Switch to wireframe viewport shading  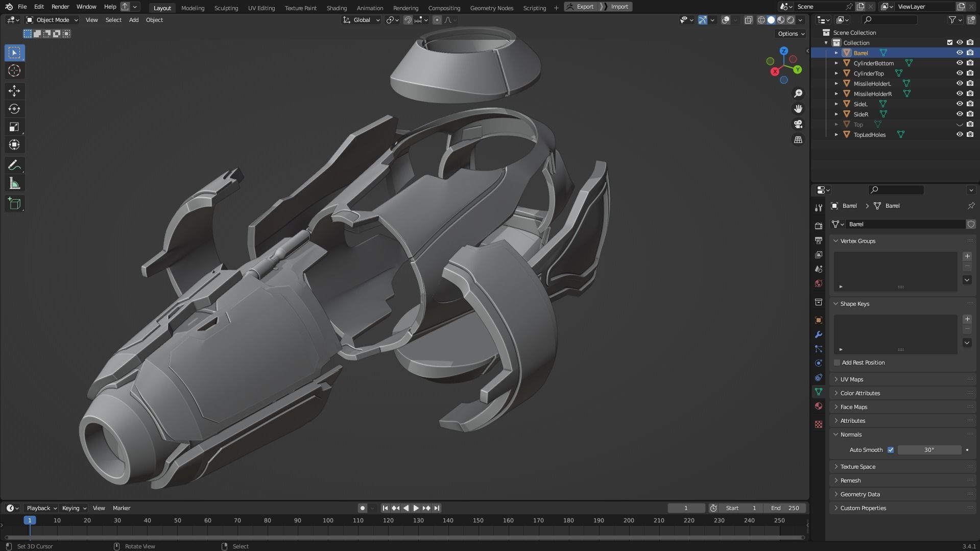point(761,20)
